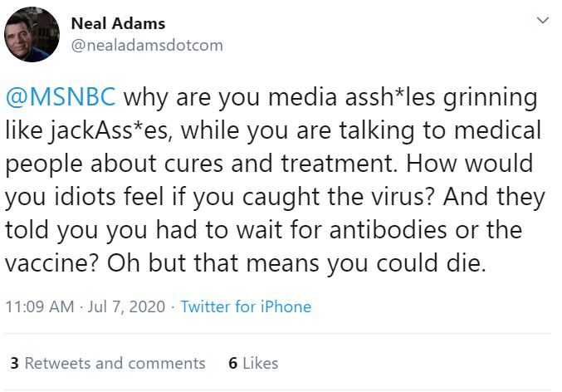Click the number 6 likes count
Viewport: 562px width, 392px height.
pos(233,363)
